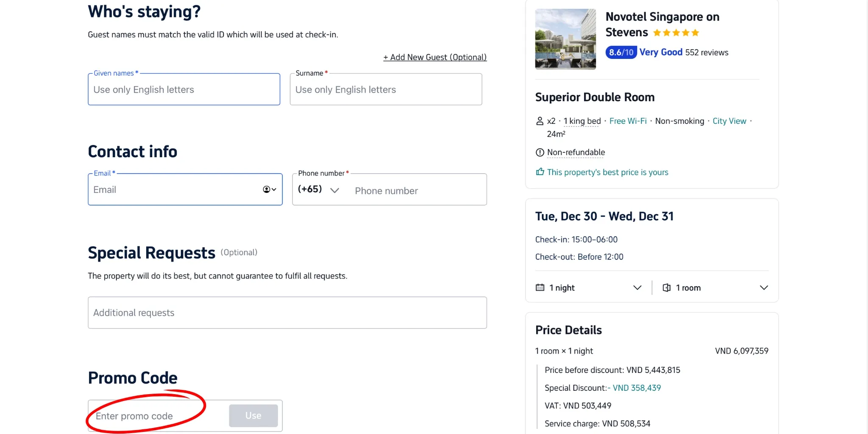Expand the 1 room selector dropdown
This screenshot has width=868, height=434.
coord(764,287)
